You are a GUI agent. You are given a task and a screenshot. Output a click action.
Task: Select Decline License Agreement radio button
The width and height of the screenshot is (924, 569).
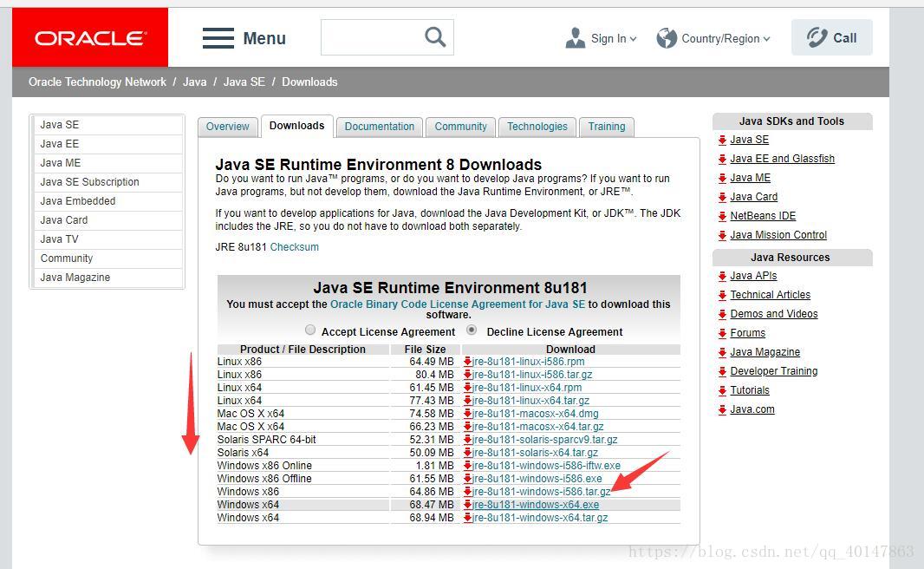pos(472,330)
